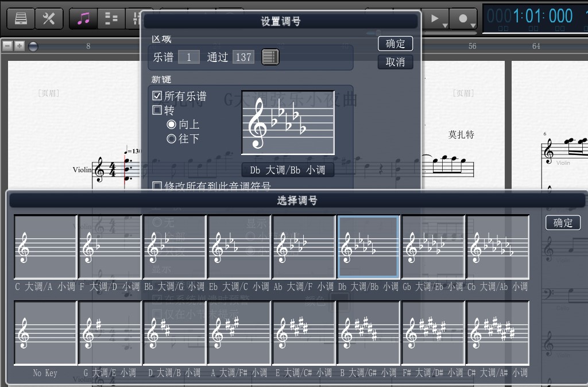Select the pink music note toolbar icon
Screen dimensions: 588x387
pyautogui.click(x=83, y=18)
